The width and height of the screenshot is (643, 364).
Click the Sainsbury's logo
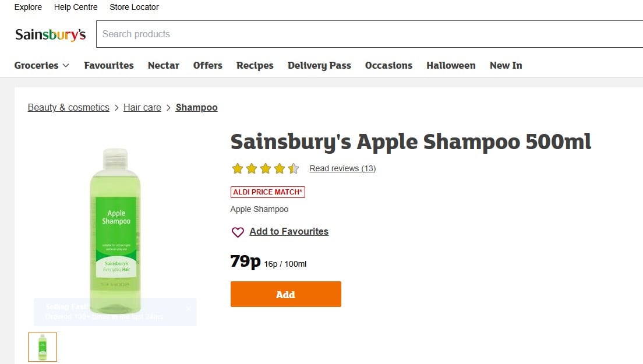50,34
